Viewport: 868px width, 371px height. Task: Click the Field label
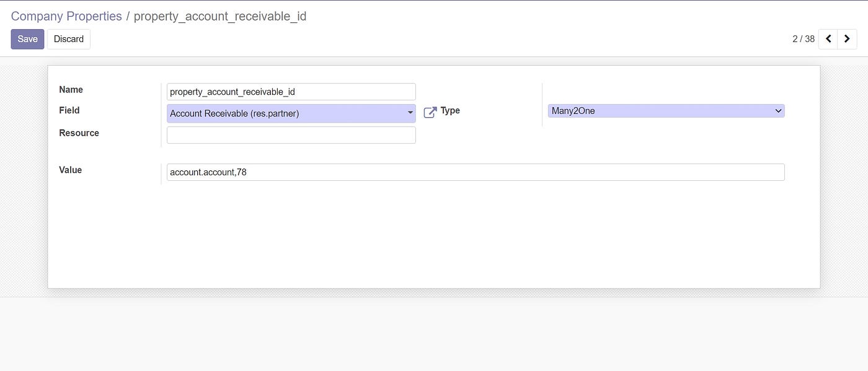pos(69,110)
